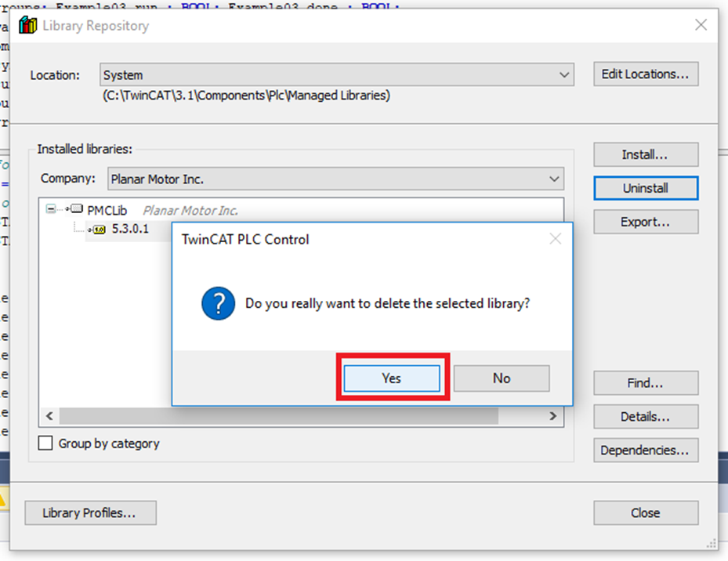
Task: Select version 5.3.0.1 tree item
Action: [130, 230]
